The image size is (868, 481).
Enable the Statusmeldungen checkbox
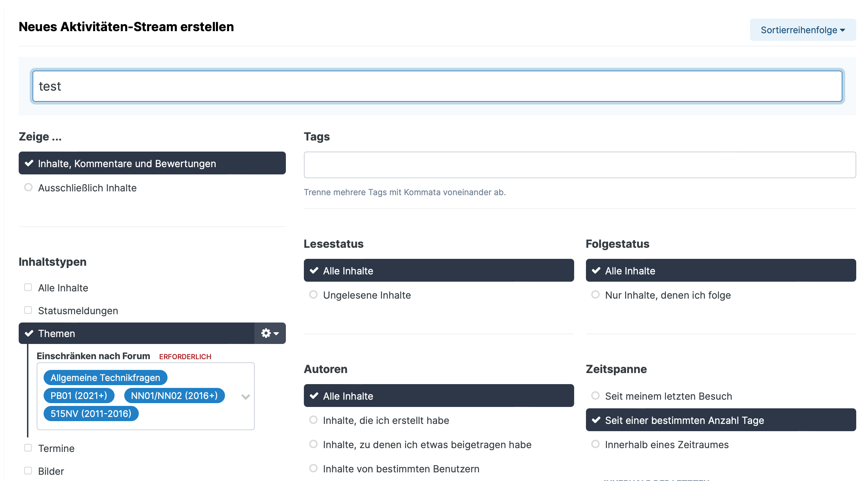click(28, 310)
